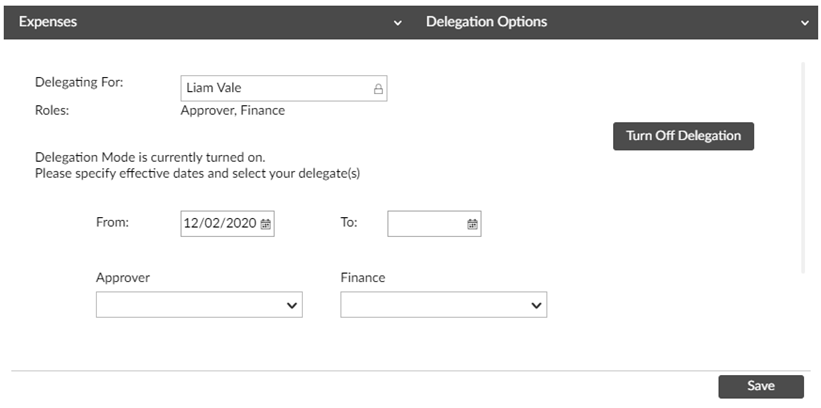Screen dimensions: 821x408
Task: Click the lock icon in Delegating For field
Action: click(x=378, y=89)
